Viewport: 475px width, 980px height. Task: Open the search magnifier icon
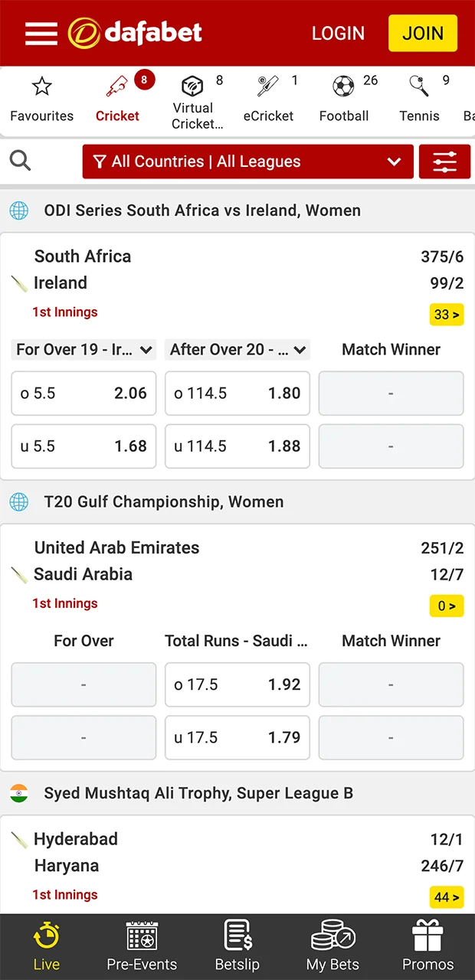pos(20,161)
